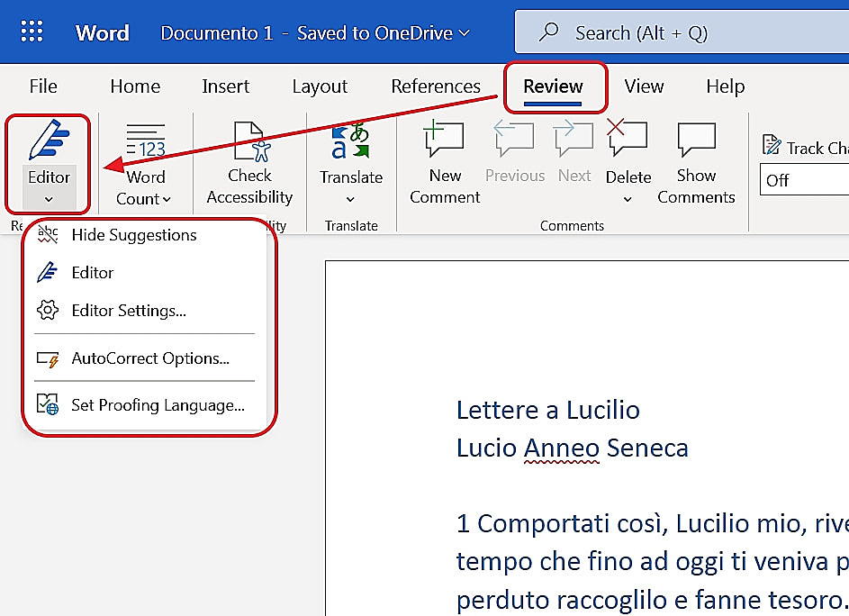Viewport: 849px width, 616px height.
Task: Click the Word app name
Action: tap(103, 33)
